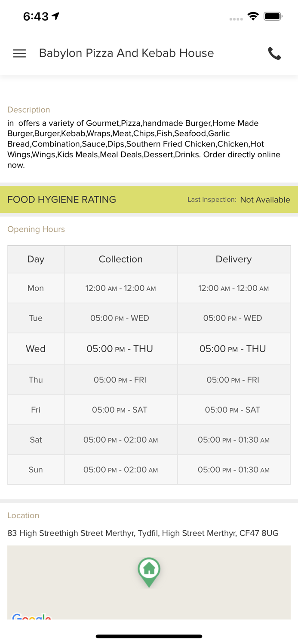
Task: Tap the green home map pin
Action: pos(149,572)
